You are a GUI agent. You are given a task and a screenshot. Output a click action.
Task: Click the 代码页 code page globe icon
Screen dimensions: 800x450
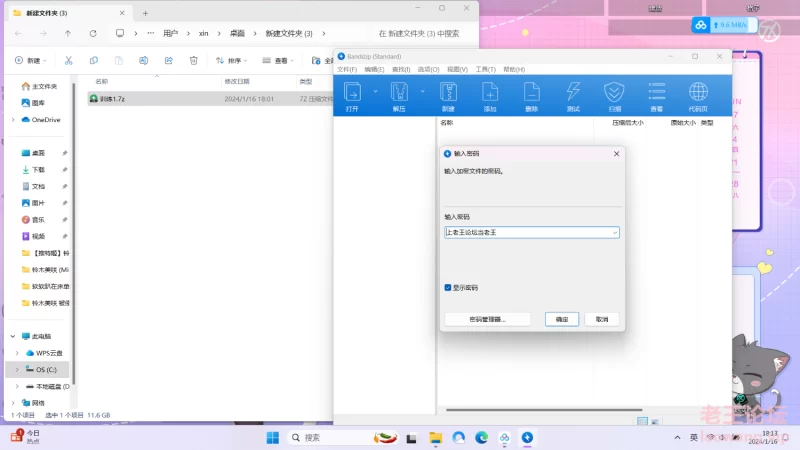698,94
